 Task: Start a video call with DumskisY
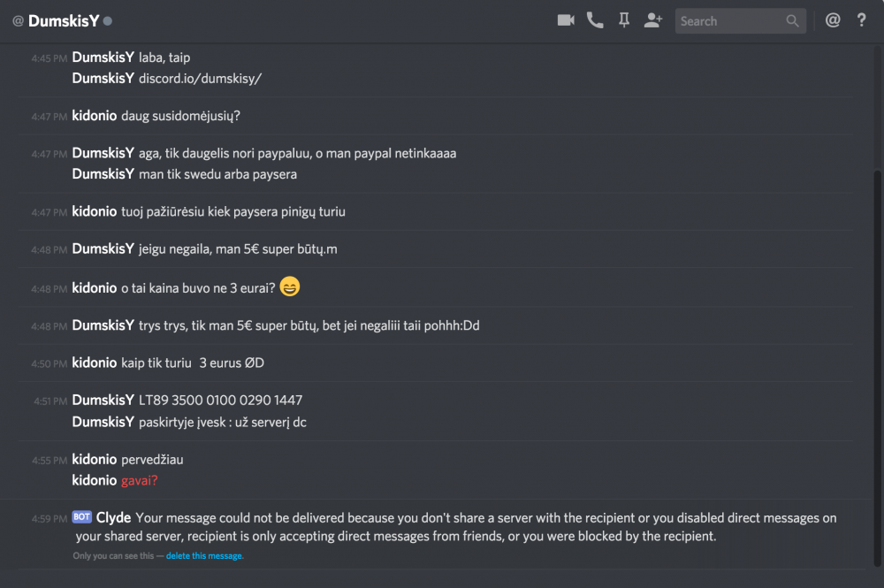click(x=566, y=20)
